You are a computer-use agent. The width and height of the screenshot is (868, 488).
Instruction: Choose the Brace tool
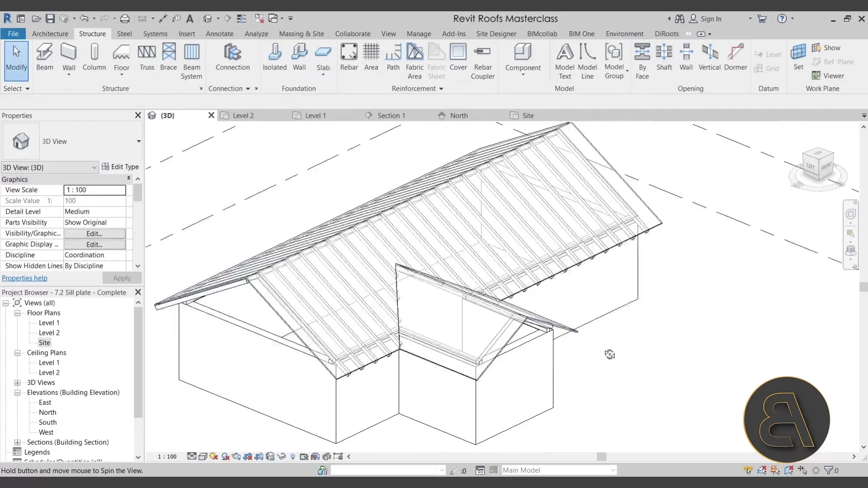(x=168, y=57)
